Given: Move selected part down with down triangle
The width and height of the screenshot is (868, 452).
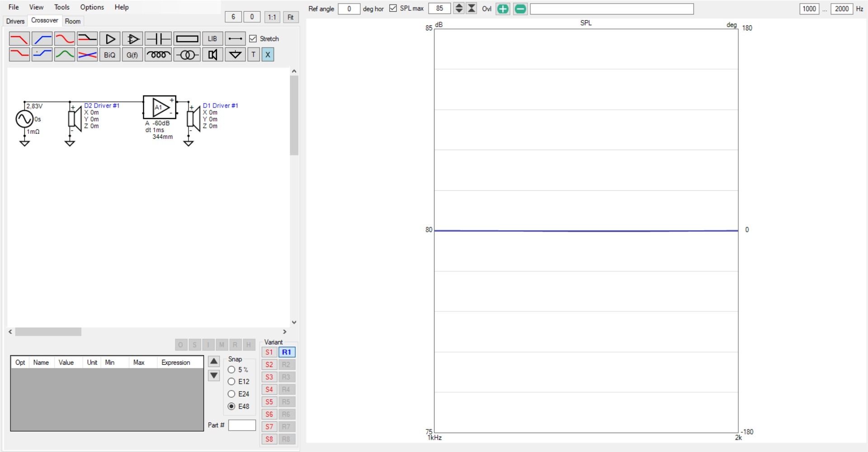Looking at the screenshot, I should point(214,376).
